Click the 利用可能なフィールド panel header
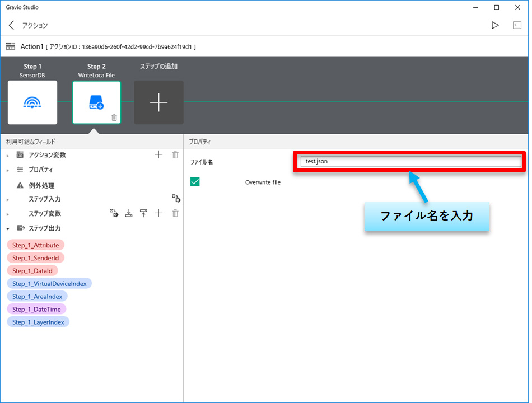The image size is (532, 403). pos(31,142)
